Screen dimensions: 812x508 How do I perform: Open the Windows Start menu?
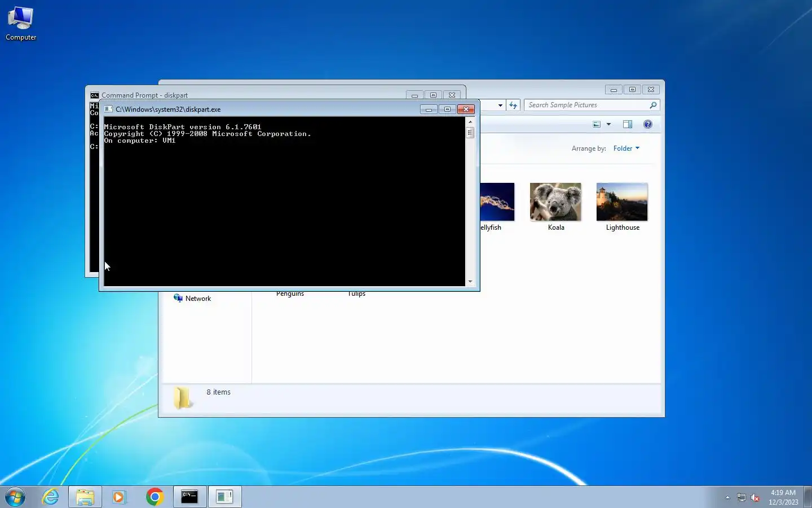tap(15, 497)
